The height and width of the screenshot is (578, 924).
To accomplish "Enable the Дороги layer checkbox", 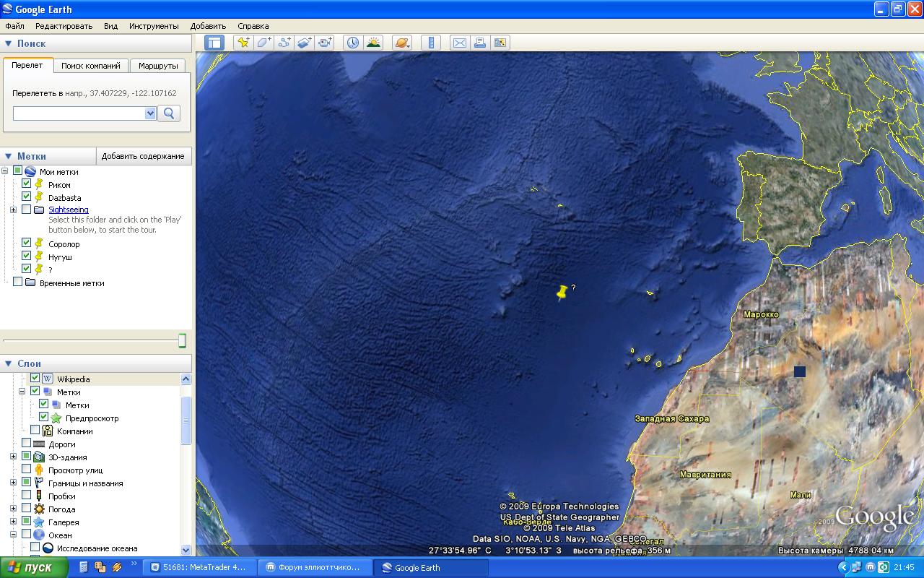I will pos(26,443).
